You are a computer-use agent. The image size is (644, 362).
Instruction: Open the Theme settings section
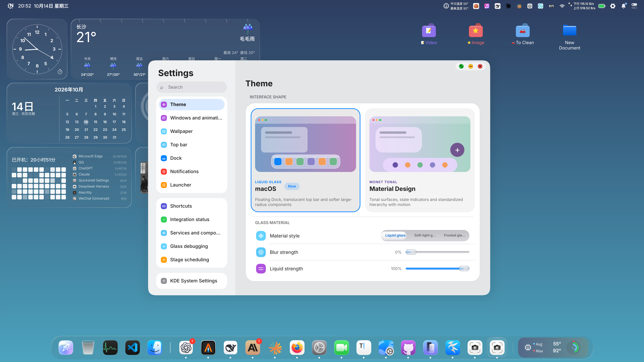(192, 104)
